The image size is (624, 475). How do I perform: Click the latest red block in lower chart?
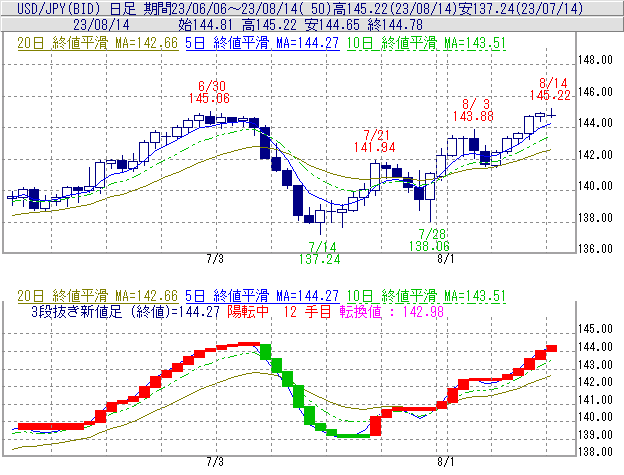click(x=551, y=348)
